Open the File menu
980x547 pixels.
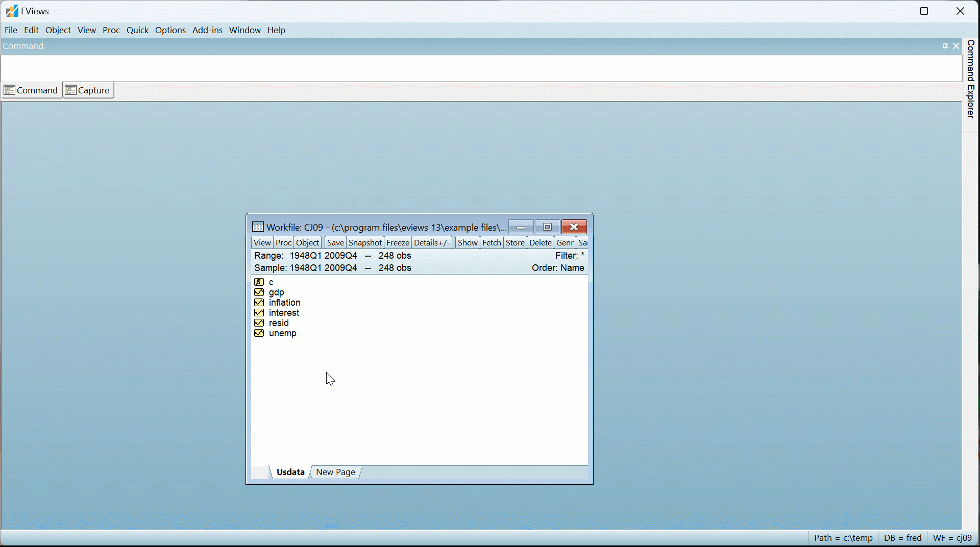(11, 31)
